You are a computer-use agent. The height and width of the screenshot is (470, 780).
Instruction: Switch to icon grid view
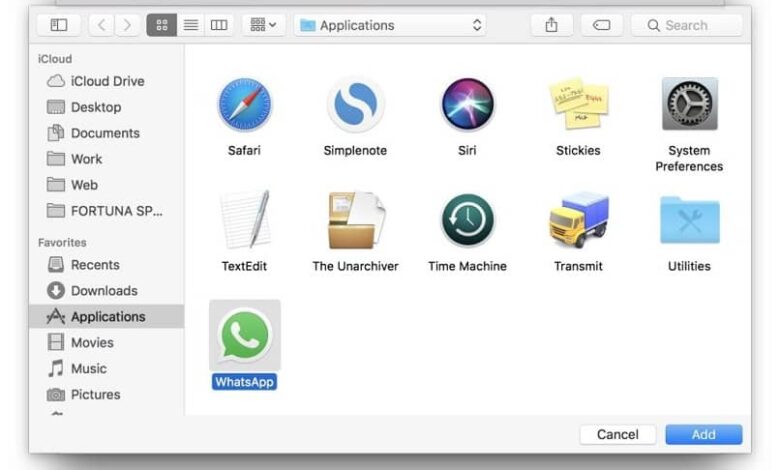click(162, 25)
